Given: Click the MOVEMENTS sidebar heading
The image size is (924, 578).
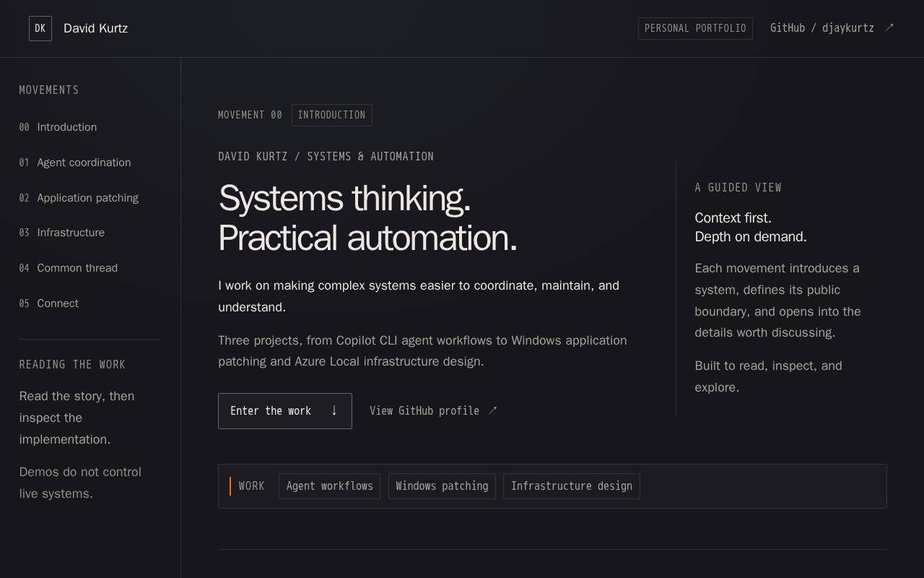Looking at the screenshot, I should [49, 90].
